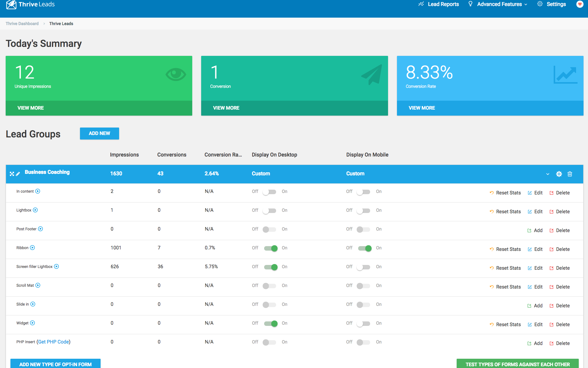Collapse the Business Coaching group via its chevron
The image size is (588, 368).
coord(548,174)
